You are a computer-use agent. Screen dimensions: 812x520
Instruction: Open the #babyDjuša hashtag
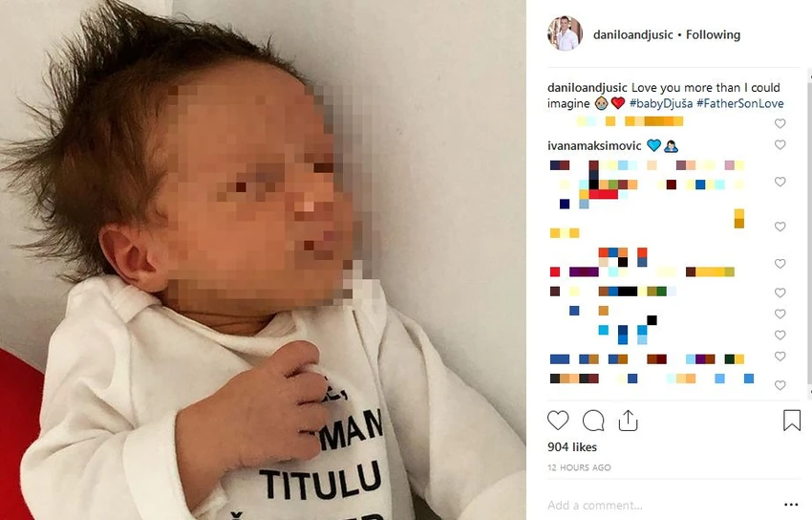tap(661, 103)
